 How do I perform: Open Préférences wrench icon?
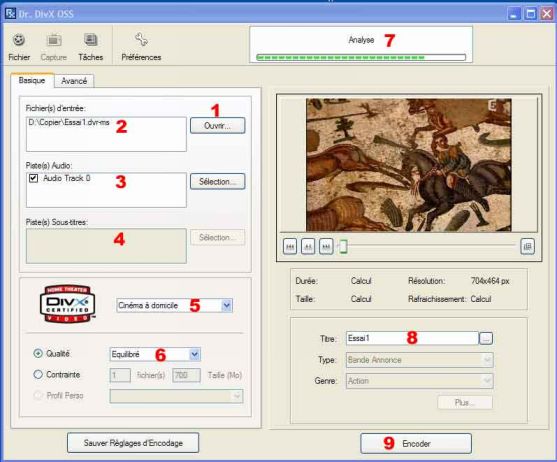pos(141,40)
